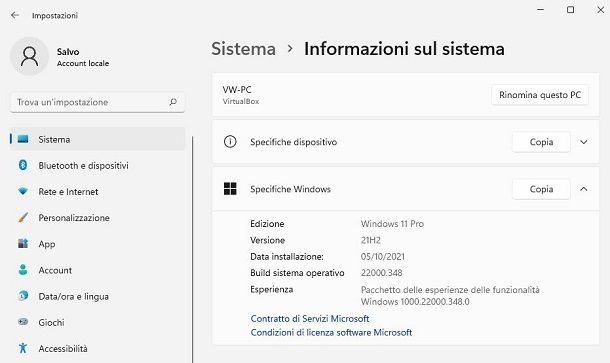Screen dimensions: 610x363
Task: Click Rinomina questo PC button
Action: coord(540,95)
